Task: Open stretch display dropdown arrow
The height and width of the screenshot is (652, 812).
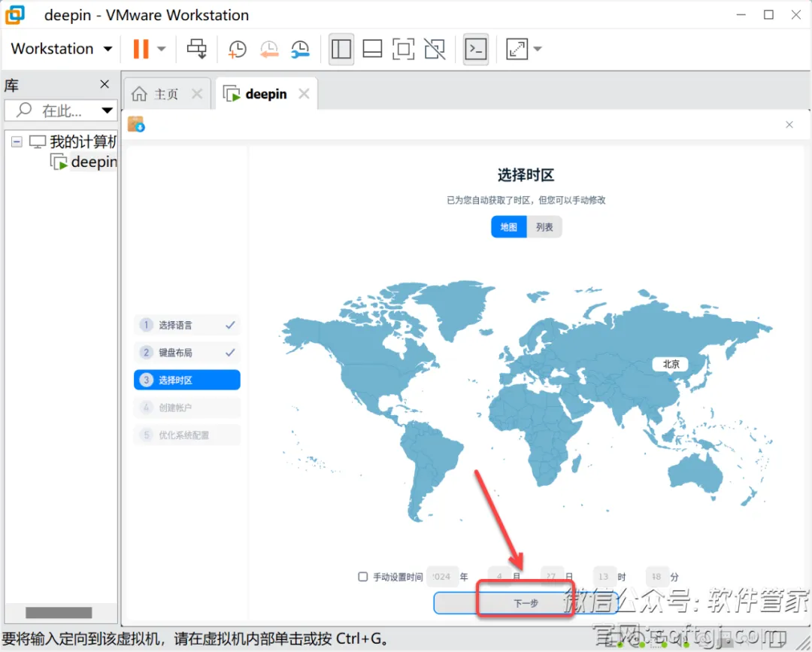Action: coord(538,49)
